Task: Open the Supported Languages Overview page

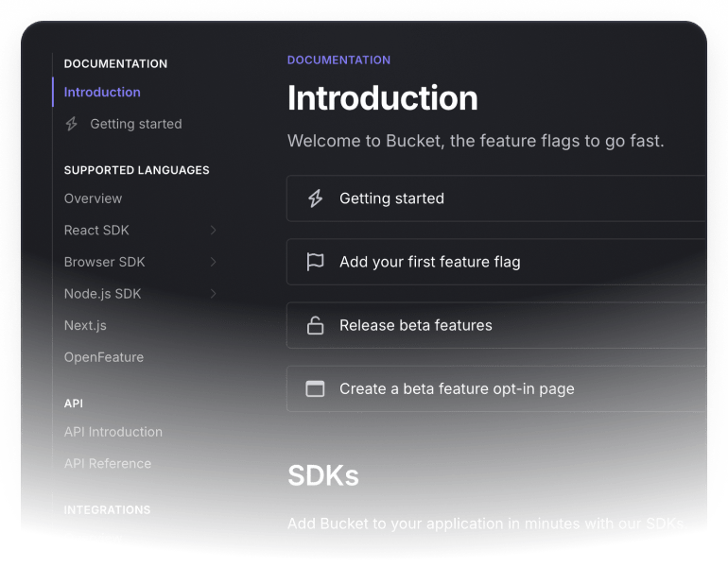Action: pyautogui.click(x=93, y=198)
